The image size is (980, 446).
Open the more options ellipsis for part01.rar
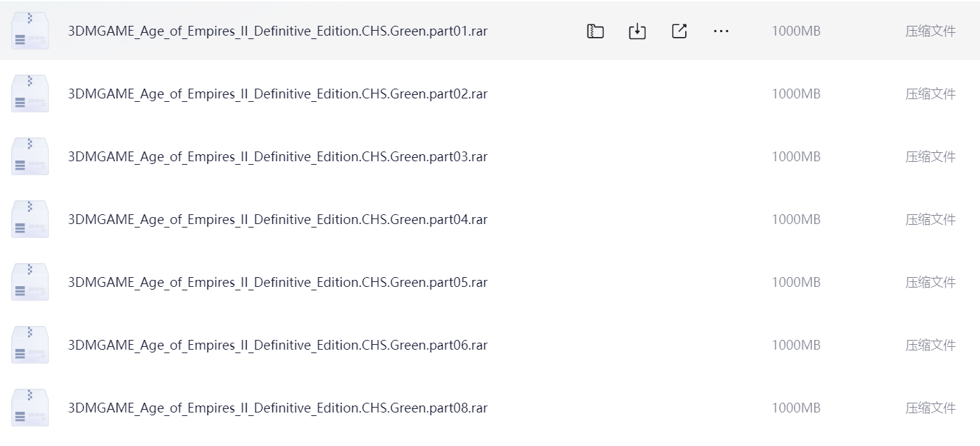tap(721, 31)
